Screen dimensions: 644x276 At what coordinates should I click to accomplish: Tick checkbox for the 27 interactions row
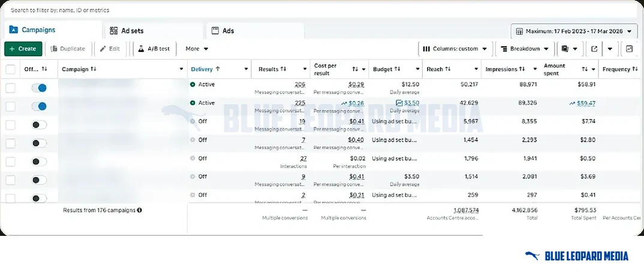pyautogui.click(x=10, y=162)
